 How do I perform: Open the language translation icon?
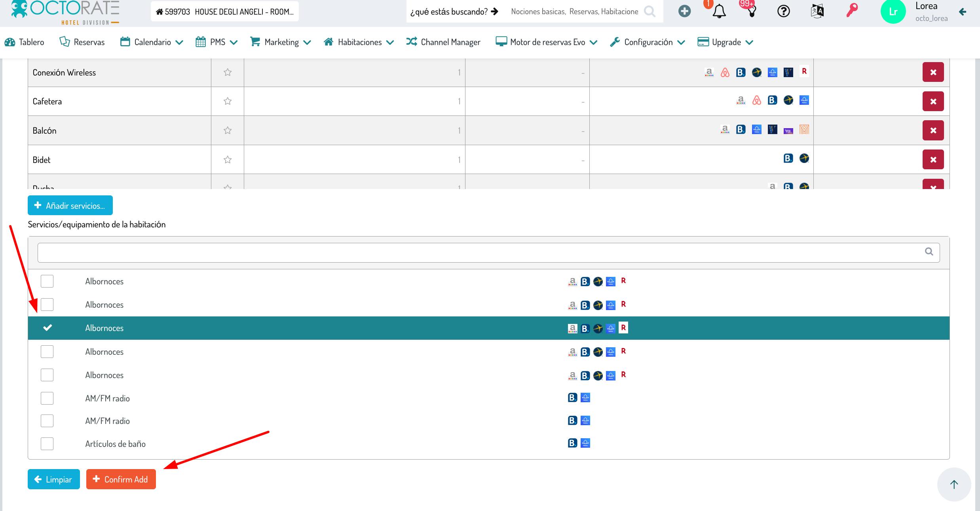pos(817,11)
